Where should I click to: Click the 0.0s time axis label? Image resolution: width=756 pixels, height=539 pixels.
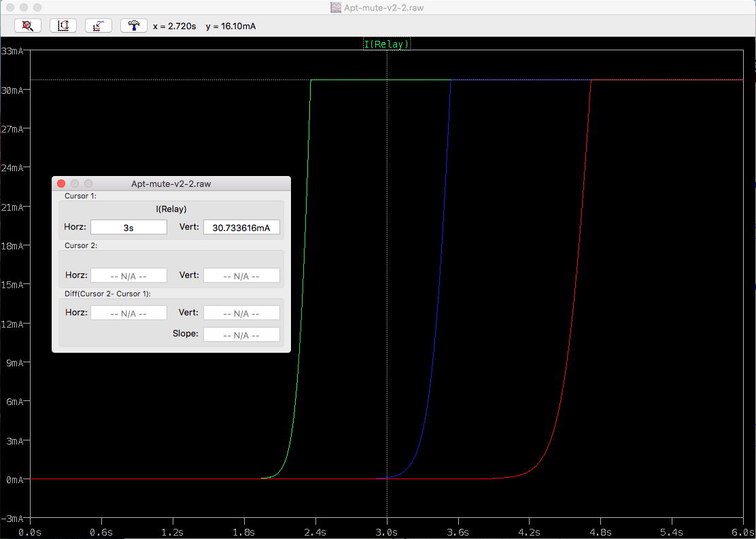coord(31,533)
